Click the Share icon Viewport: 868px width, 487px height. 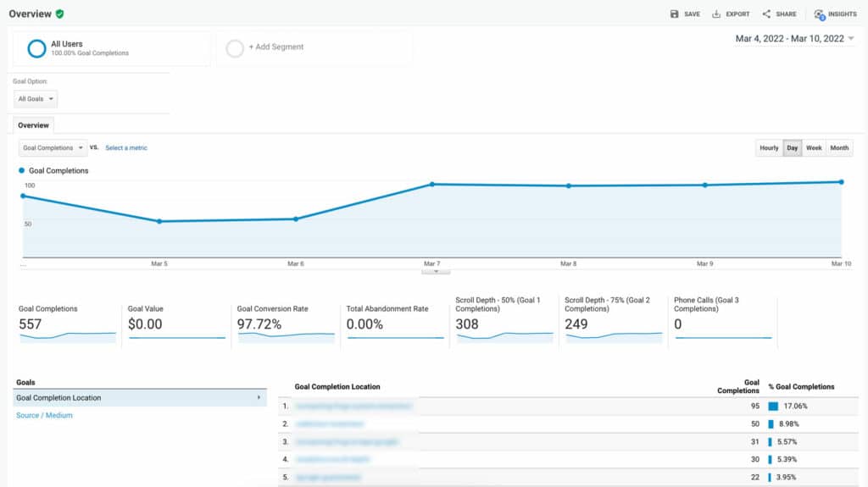pyautogui.click(x=766, y=14)
